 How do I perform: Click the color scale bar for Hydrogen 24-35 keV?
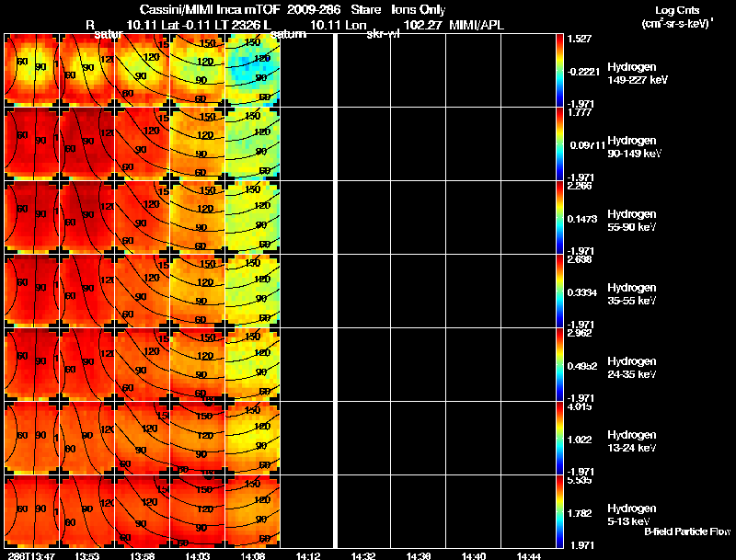pos(559,365)
